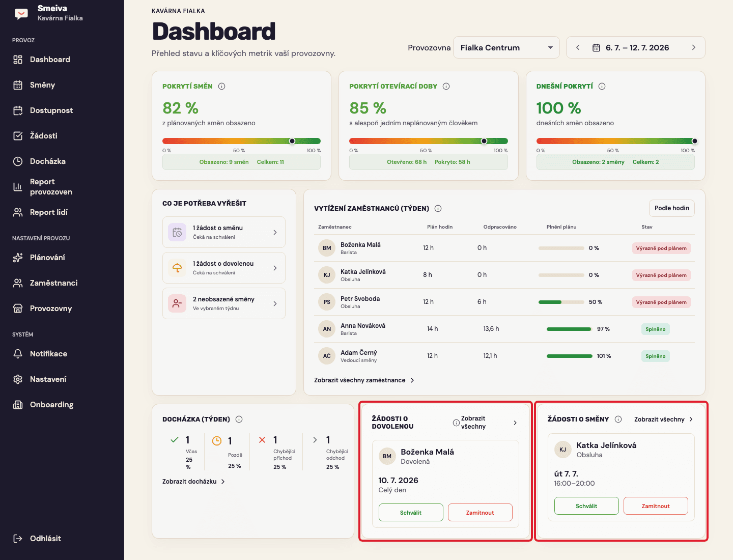This screenshot has height=560, width=733.
Task: Open info icon beside Žádosti o dovolenou
Action: (x=456, y=423)
